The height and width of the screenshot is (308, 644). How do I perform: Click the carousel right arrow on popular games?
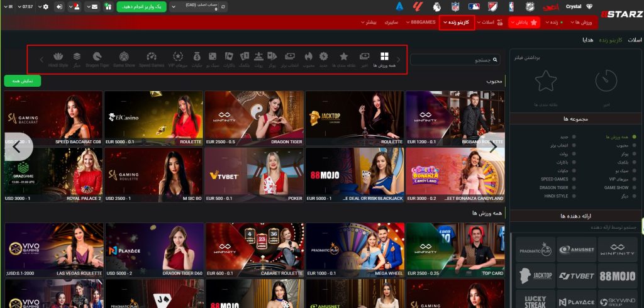pyautogui.click(x=493, y=146)
